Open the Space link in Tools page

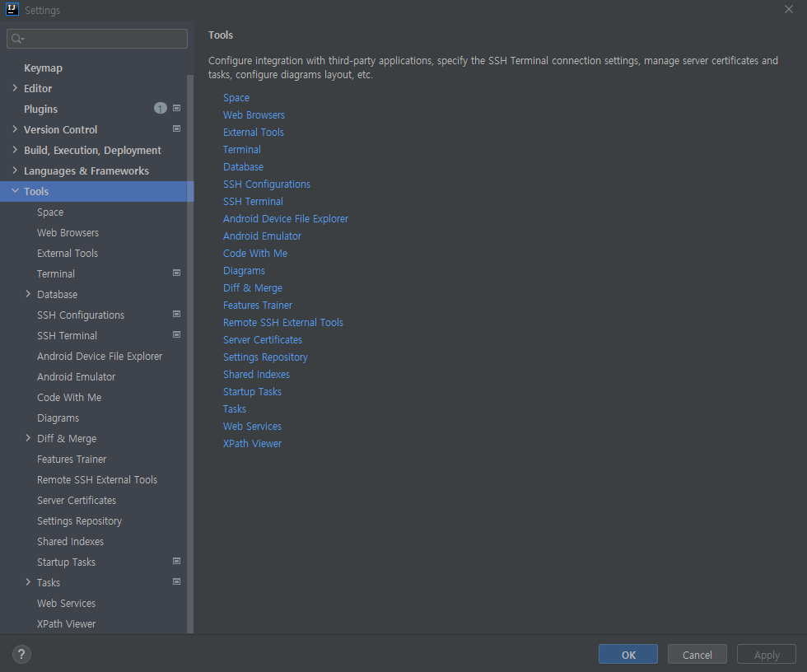(x=236, y=98)
